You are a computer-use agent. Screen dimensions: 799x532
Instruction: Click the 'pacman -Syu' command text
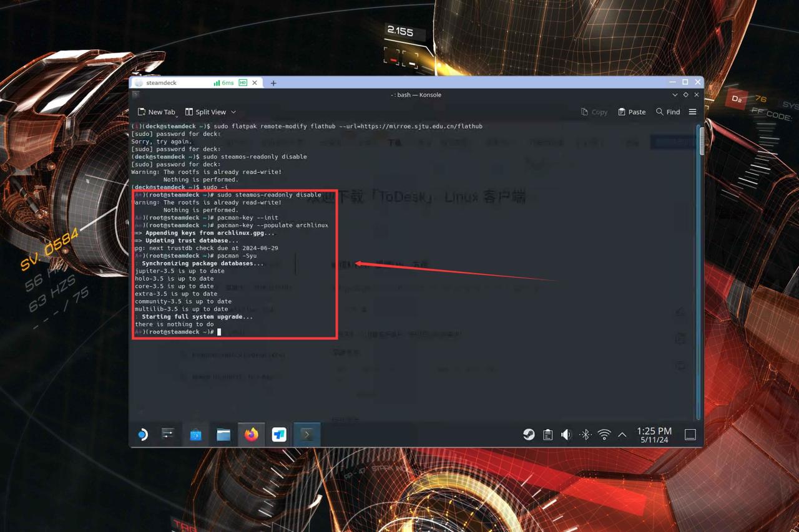[237, 256]
